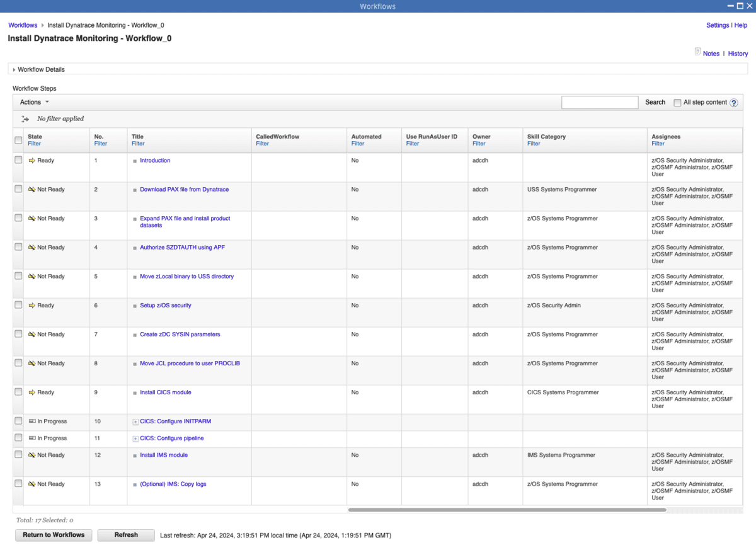
Task: Enable the 'All step content' checkbox
Action: point(677,102)
